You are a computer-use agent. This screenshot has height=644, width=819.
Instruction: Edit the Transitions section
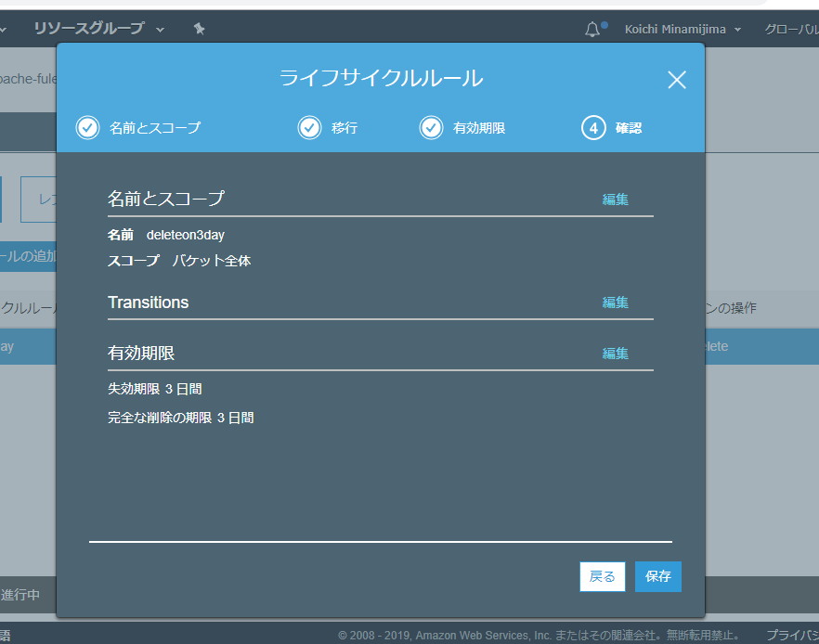click(615, 303)
